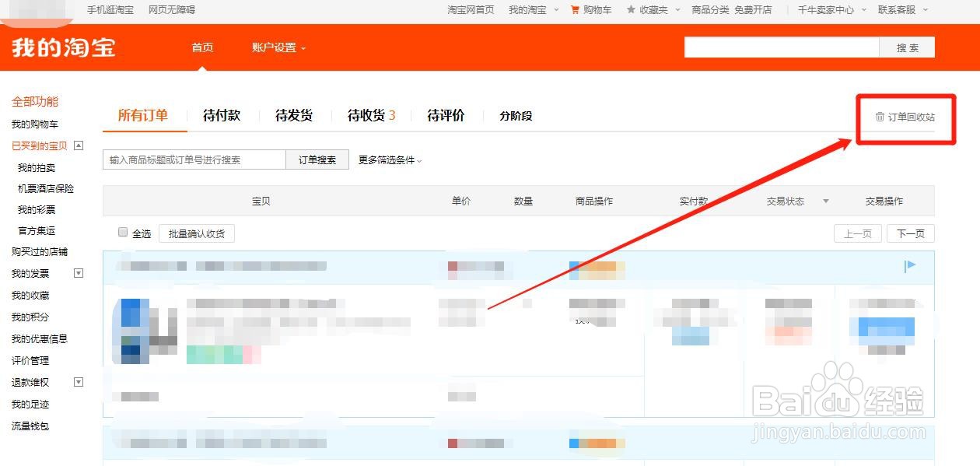This screenshot has width=980, height=466.
Task: Open 购买过的店铺 in the sidebar
Action: [x=39, y=252]
